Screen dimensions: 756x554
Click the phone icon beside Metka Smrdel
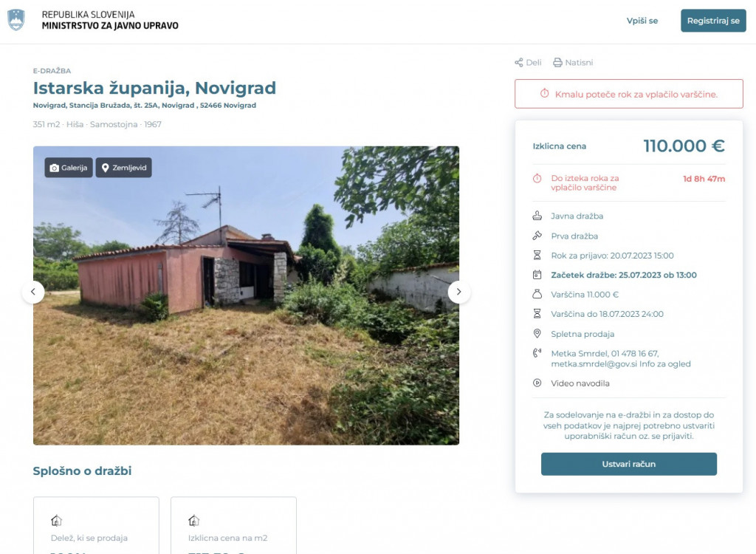click(x=537, y=353)
